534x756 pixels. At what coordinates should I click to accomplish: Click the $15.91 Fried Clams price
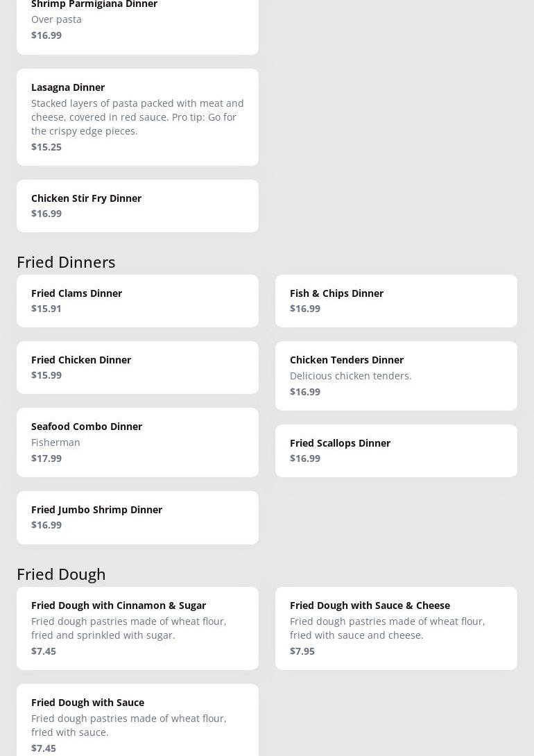point(46,308)
